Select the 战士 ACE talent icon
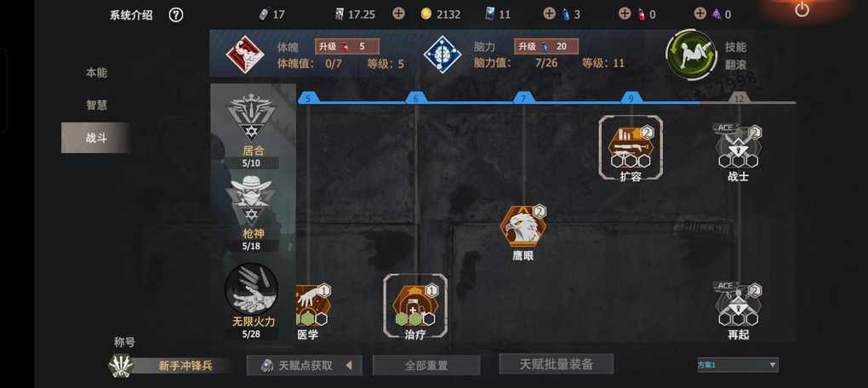 pyautogui.click(x=738, y=146)
